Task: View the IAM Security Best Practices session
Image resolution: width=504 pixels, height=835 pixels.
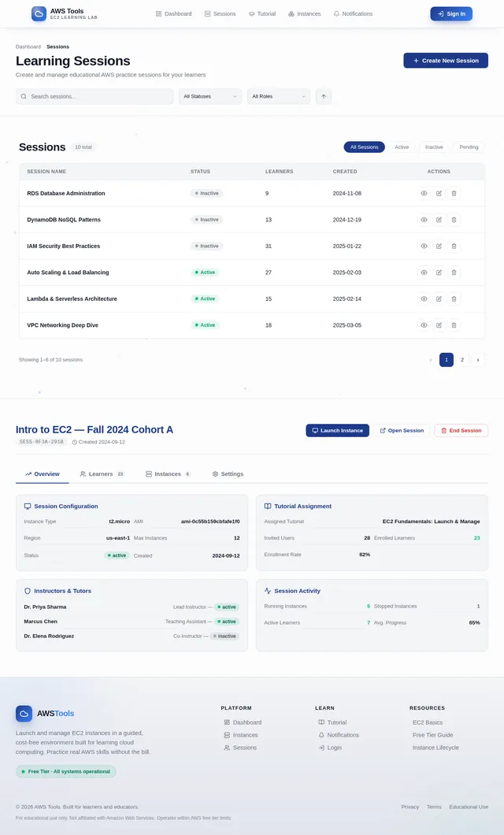Action: pyautogui.click(x=424, y=246)
